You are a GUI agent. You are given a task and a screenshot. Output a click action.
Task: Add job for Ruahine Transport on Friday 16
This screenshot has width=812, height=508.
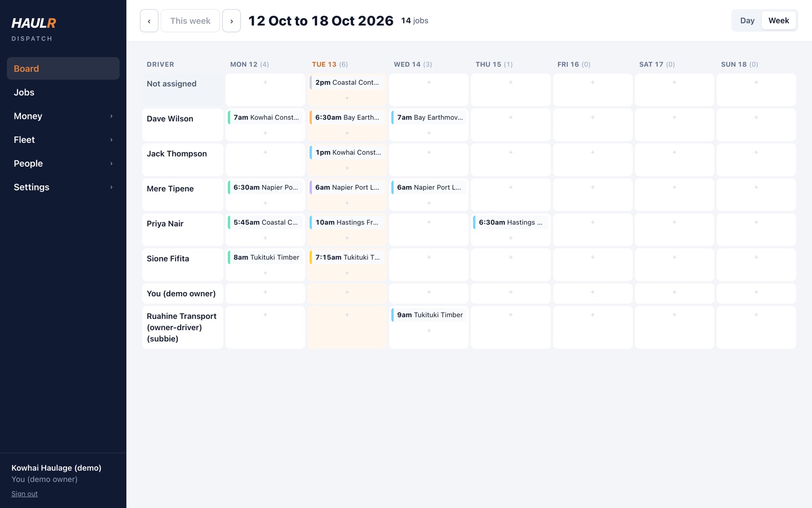(592, 315)
